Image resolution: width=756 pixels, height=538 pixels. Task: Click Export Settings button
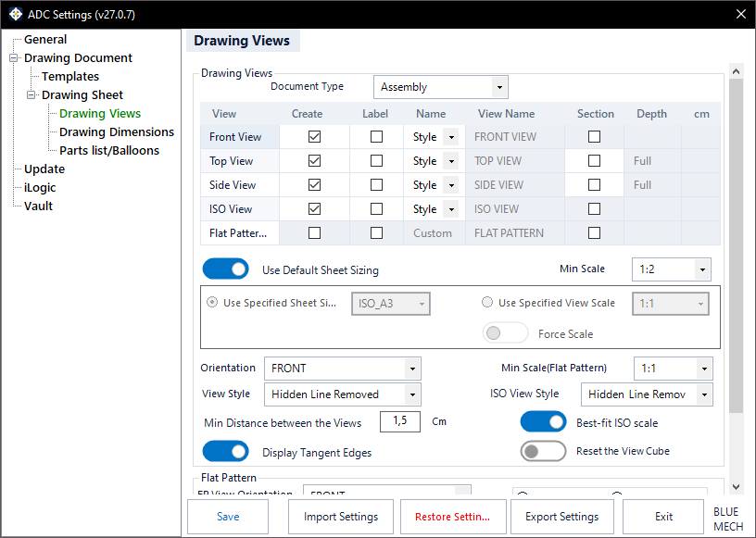(x=562, y=517)
